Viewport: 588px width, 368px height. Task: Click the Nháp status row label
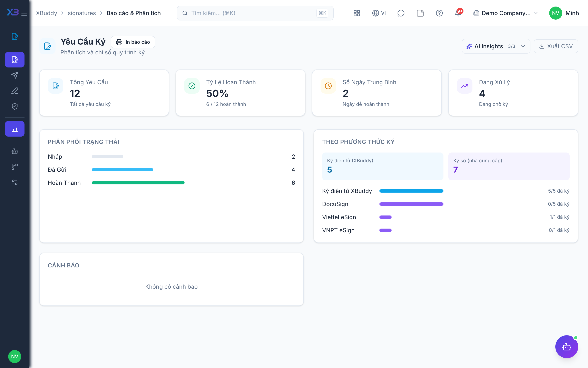[55, 156]
